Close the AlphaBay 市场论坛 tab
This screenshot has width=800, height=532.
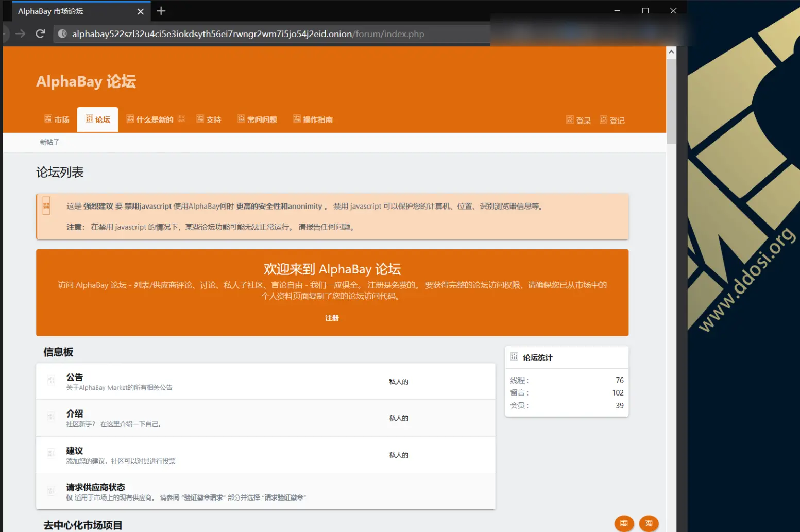tap(141, 11)
